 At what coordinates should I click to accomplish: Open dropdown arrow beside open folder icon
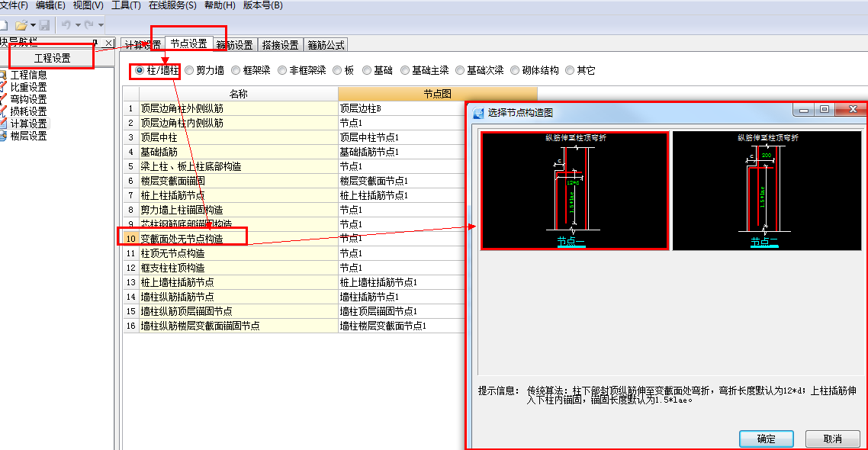coord(34,25)
